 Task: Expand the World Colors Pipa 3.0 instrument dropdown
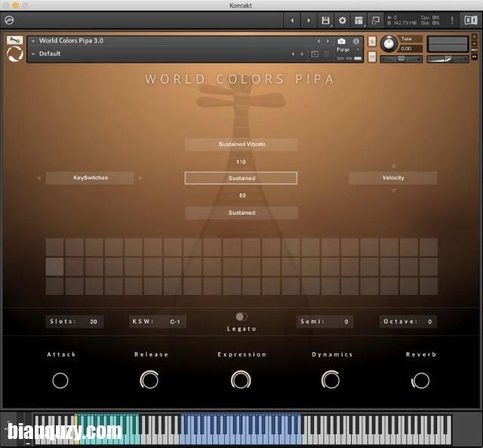click(33, 41)
